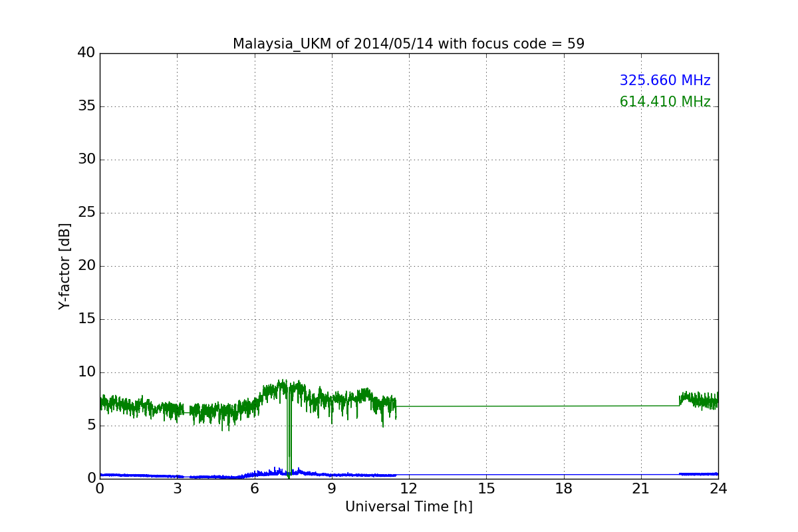Click the x-axis tick label '12'
Screen dimensions: 798x532
pos(409,488)
